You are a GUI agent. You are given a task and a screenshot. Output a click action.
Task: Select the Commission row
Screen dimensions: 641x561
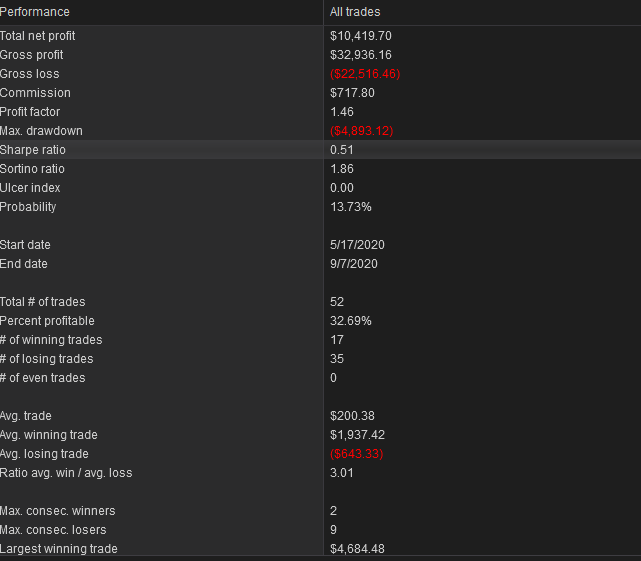click(320, 93)
